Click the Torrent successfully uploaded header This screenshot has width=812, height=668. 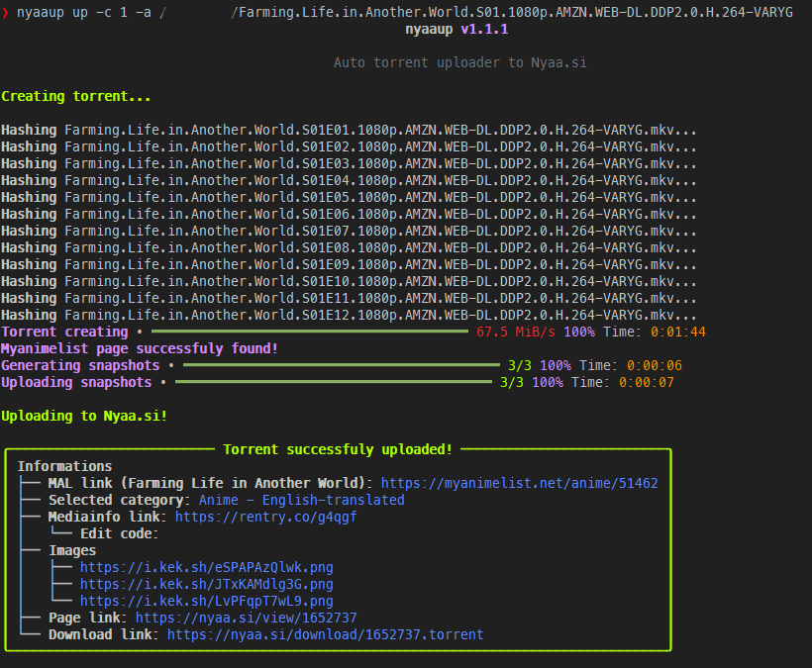tap(342, 449)
